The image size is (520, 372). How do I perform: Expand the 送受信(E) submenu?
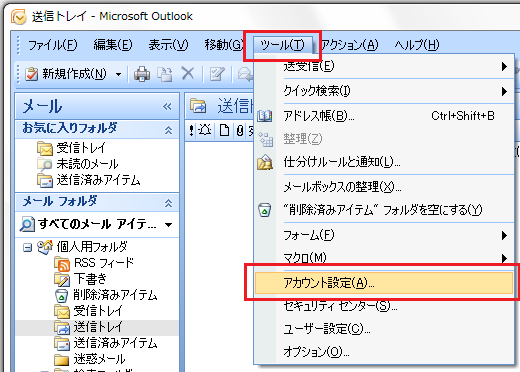[504, 67]
